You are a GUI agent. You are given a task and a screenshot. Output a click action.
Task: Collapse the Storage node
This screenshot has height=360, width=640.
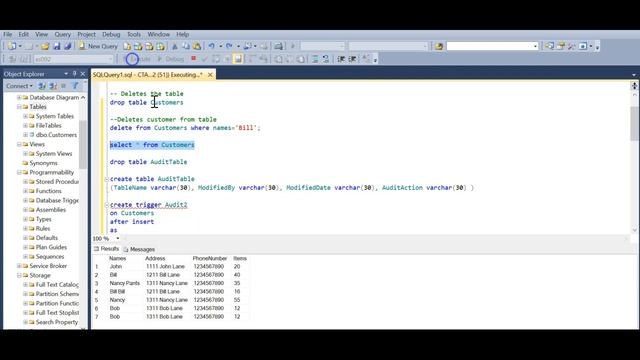[19, 276]
